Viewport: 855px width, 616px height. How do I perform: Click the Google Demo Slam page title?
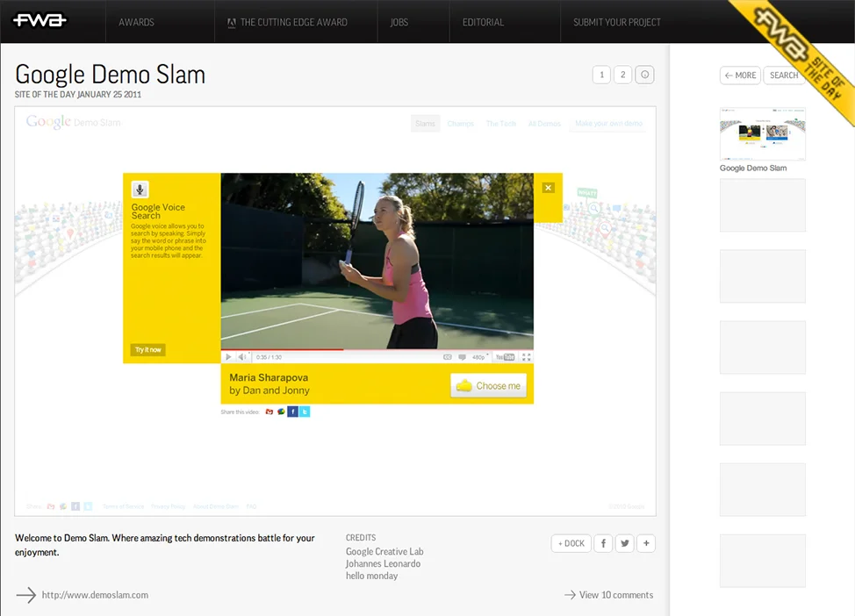(110, 75)
